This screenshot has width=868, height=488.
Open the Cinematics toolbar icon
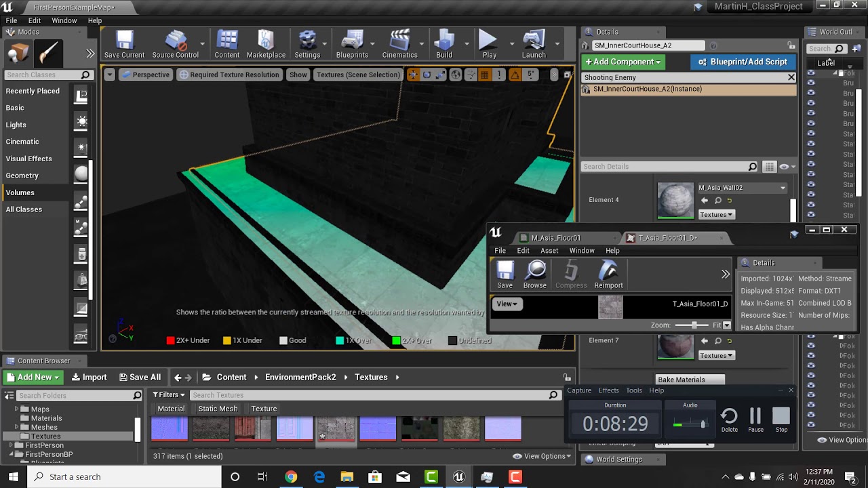coord(399,45)
